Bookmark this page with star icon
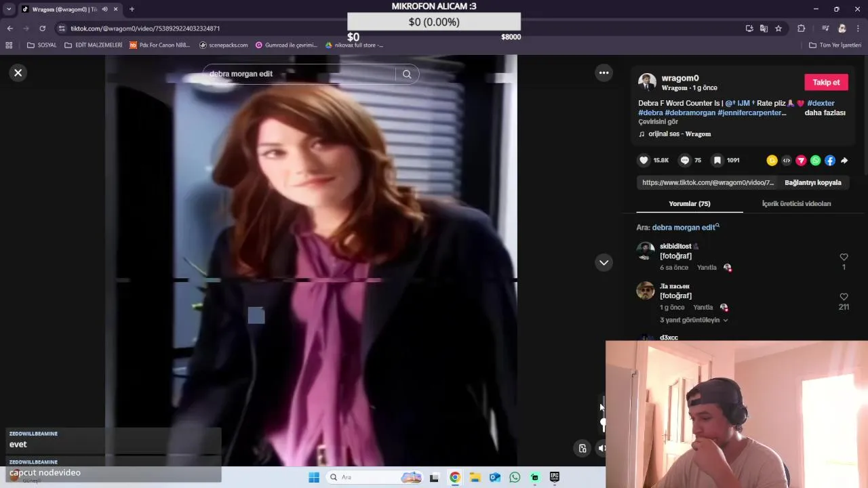The height and width of the screenshot is (488, 868). [778, 28]
